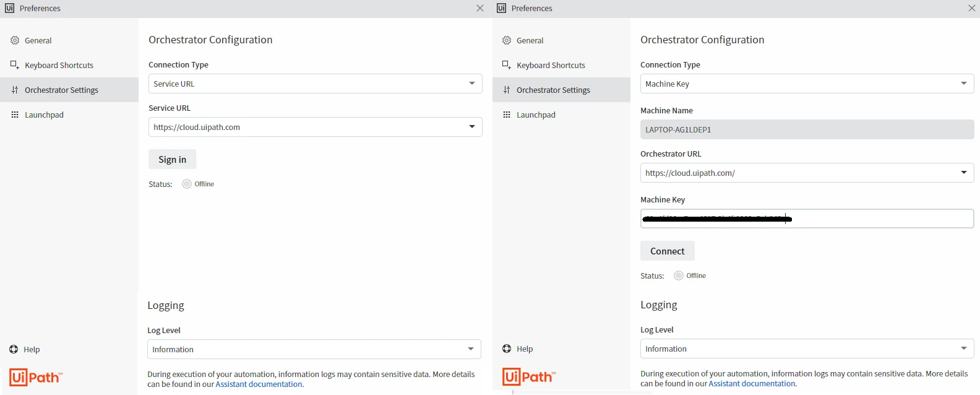Click the Launchpad grid icon in right window
Screen dimensions: 980x395
[507, 115]
